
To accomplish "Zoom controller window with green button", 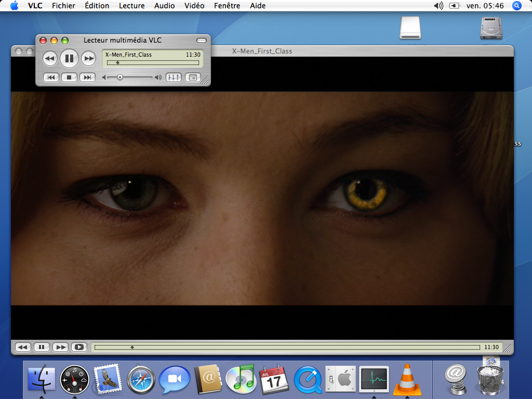I will click(x=65, y=41).
